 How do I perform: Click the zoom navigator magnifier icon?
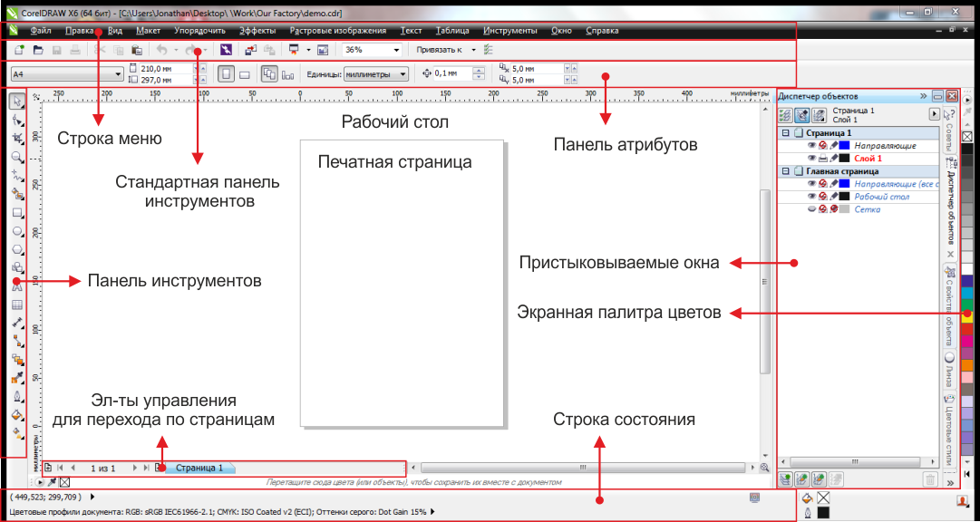(x=764, y=468)
